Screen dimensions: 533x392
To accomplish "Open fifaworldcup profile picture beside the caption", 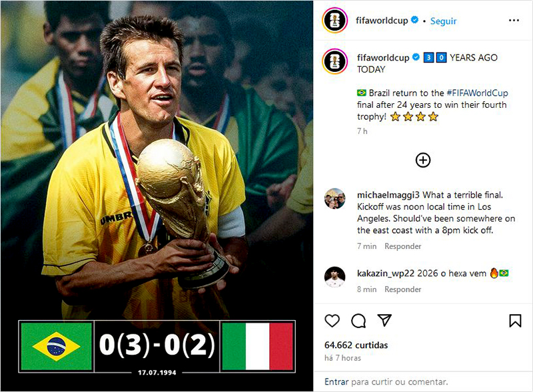I will [x=334, y=61].
